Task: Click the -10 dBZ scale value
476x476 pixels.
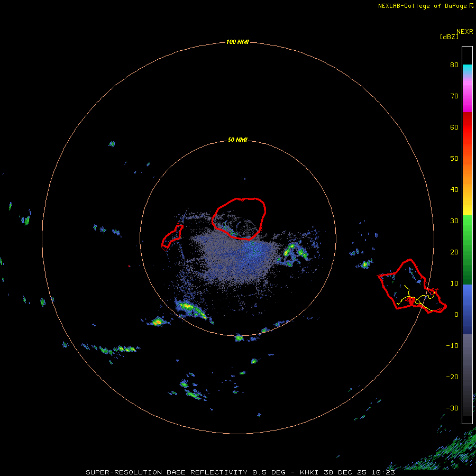Action: 452,346
